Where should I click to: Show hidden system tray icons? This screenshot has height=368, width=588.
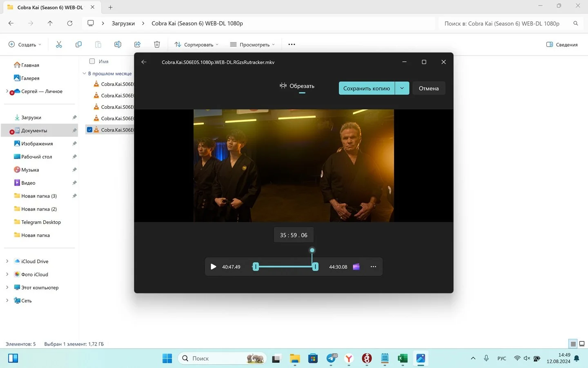pos(473,359)
